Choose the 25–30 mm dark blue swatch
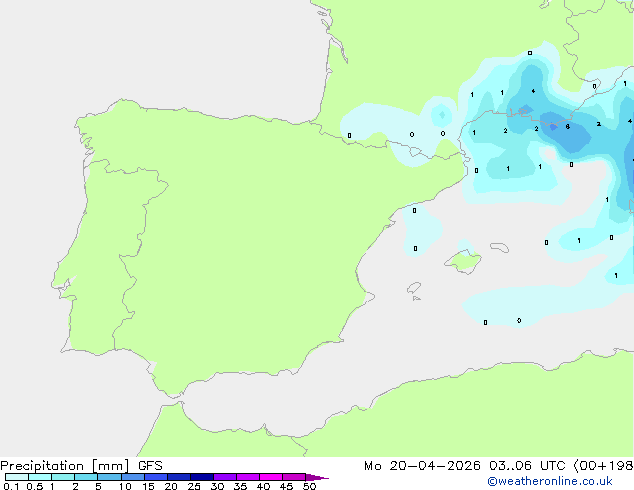This screenshot has height=490, width=634. [x=202, y=477]
